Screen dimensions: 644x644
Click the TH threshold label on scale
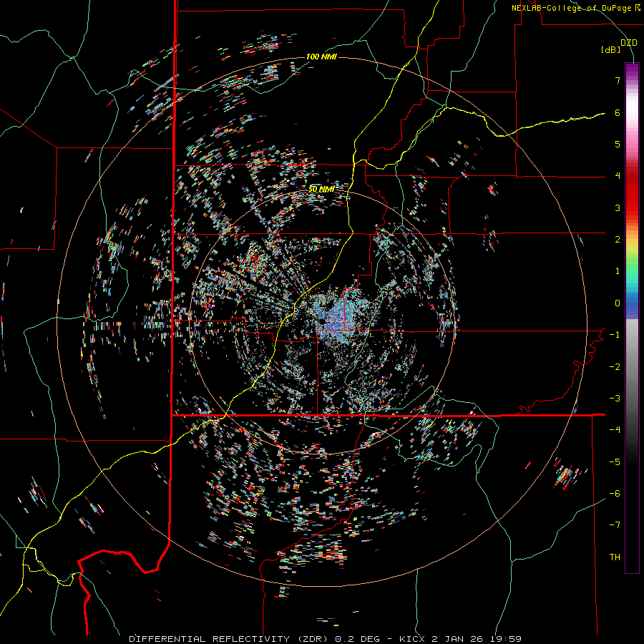point(615,557)
